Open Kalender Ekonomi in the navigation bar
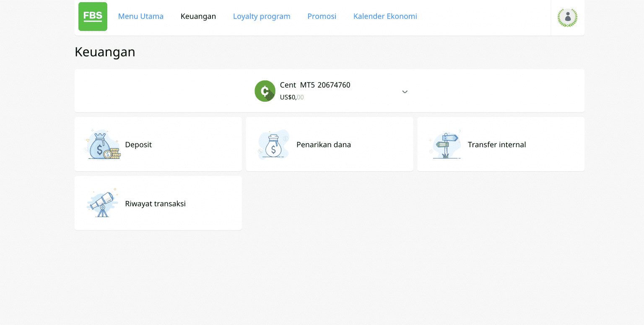The height and width of the screenshot is (325, 644). coord(385,16)
